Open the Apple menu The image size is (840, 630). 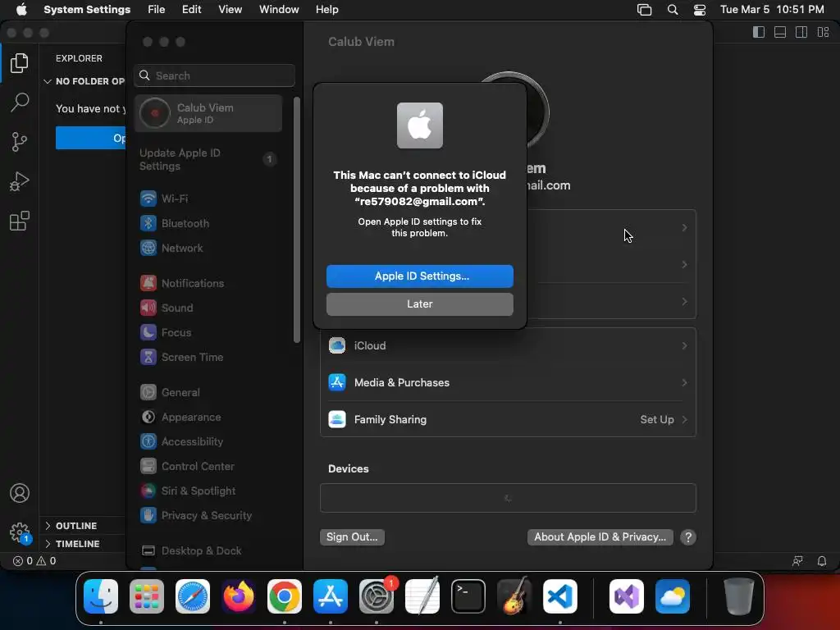pos(21,9)
